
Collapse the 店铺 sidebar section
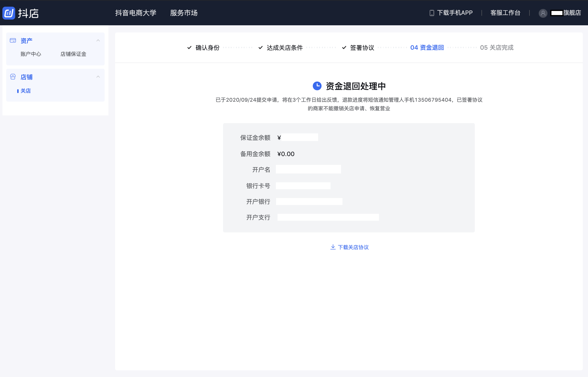98,77
